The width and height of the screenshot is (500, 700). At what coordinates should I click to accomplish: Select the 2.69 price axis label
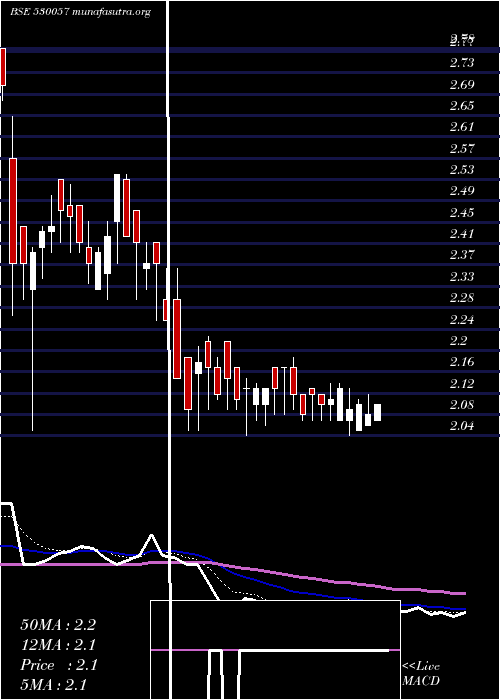462,84
